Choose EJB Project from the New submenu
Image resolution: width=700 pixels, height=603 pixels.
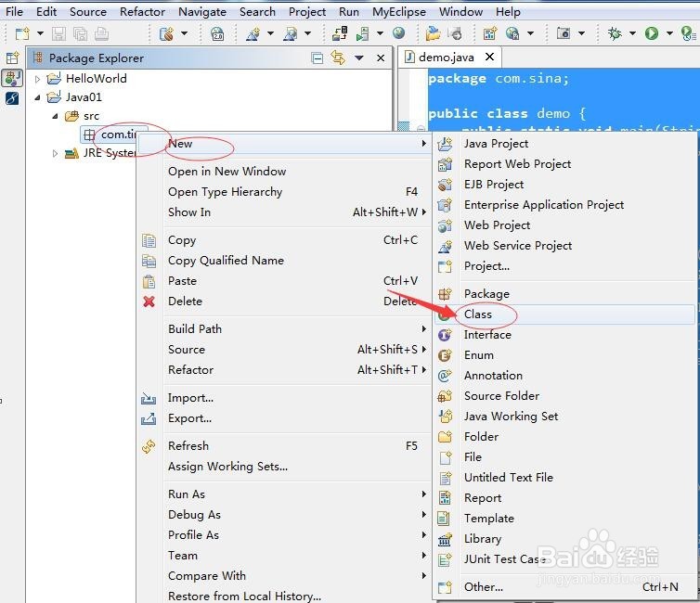pyautogui.click(x=564, y=185)
